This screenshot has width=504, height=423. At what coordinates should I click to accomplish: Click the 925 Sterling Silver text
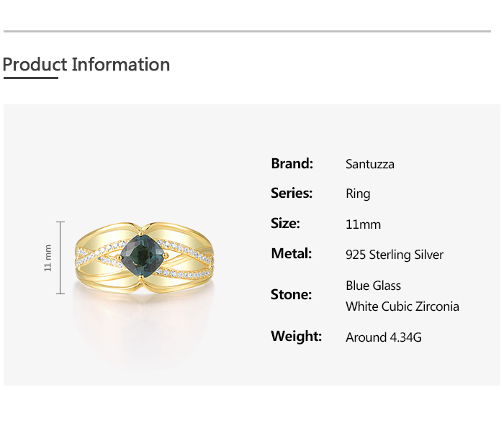pos(395,255)
